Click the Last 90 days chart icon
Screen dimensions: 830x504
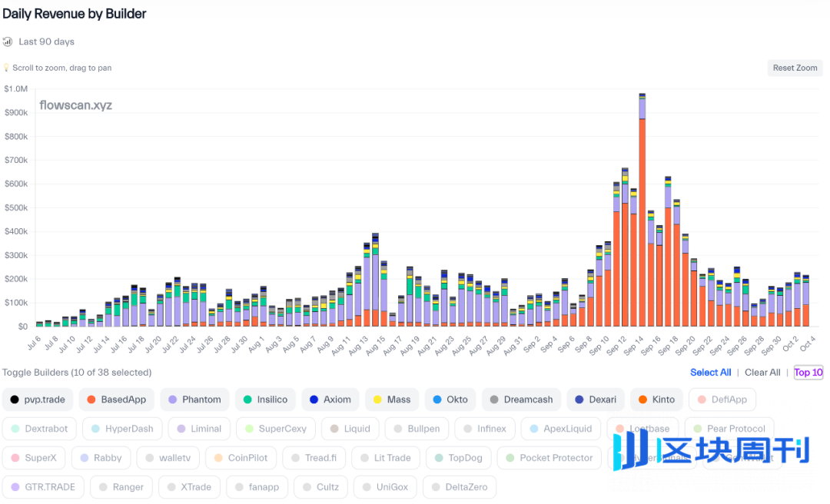[x=8, y=41]
